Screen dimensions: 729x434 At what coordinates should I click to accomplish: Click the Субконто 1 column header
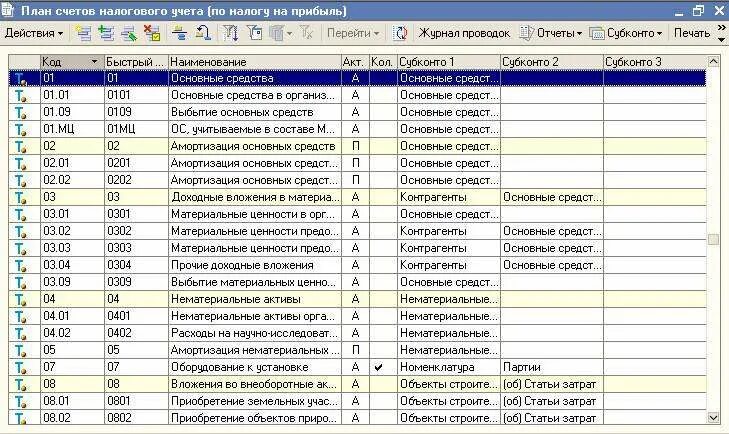coord(449,61)
